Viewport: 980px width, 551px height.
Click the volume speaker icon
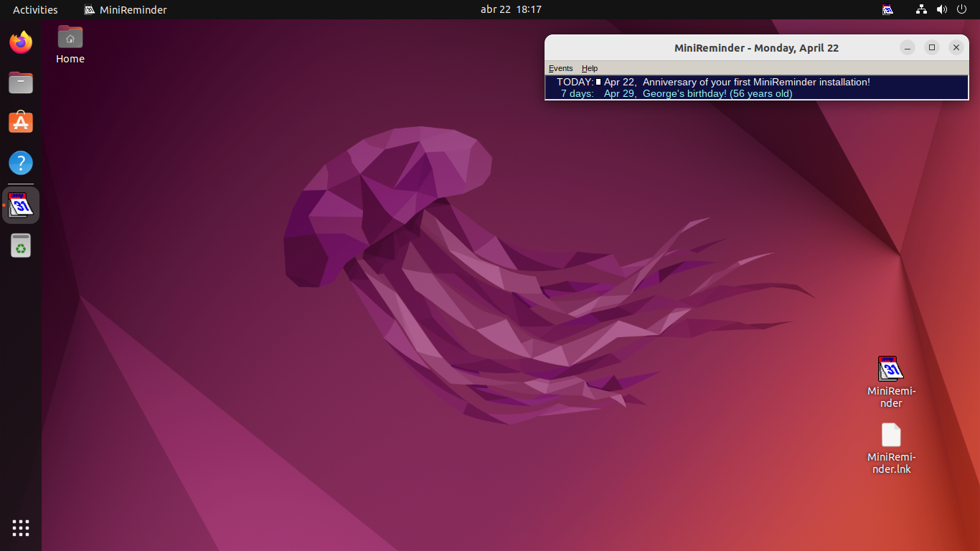(x=941, y=9)
